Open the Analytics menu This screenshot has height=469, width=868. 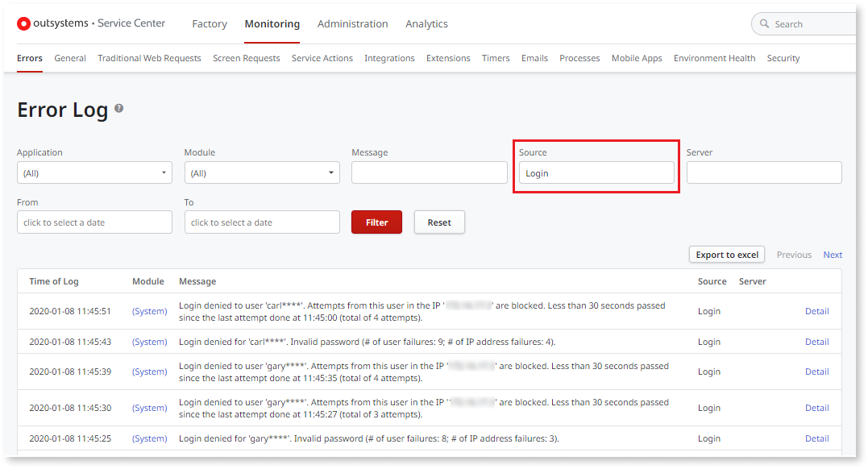(x=426, y=24)
